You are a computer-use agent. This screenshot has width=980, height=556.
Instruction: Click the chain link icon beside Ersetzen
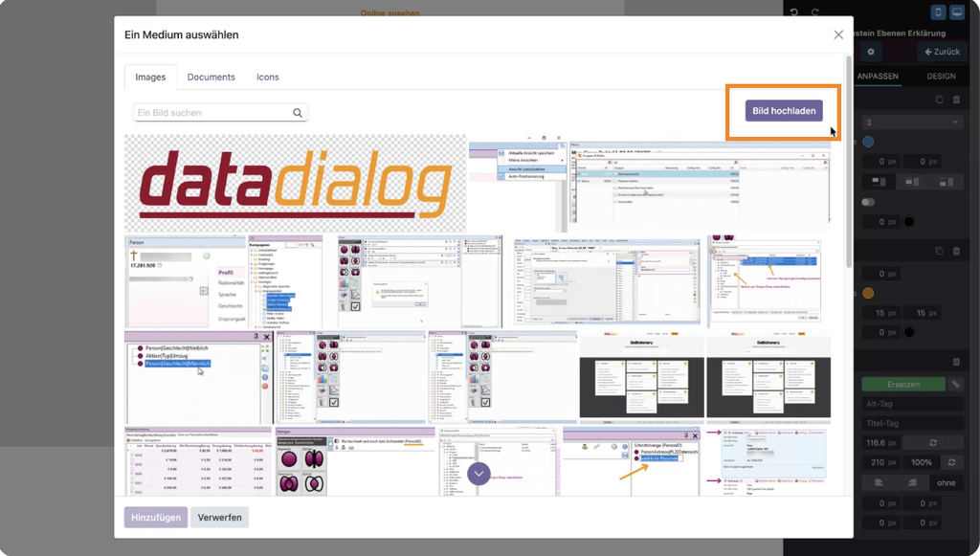956,384
